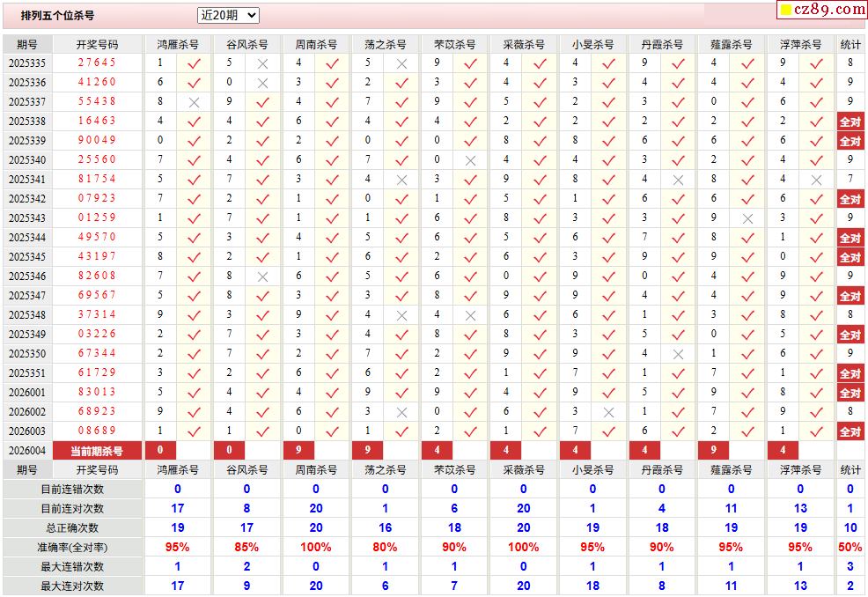
Task: Click the X mark in 丹霞杀号 for 2025350
Action: click(678, 354)
